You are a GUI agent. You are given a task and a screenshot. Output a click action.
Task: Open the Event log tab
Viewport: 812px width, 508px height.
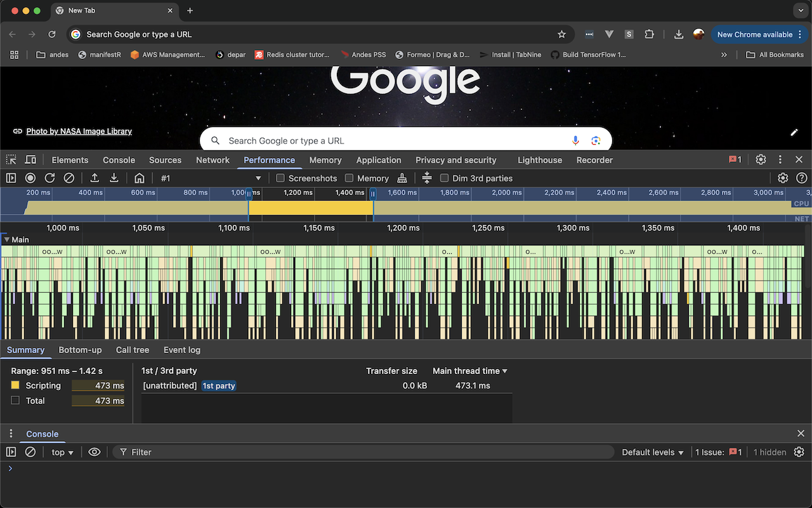[x=182, y=350]
